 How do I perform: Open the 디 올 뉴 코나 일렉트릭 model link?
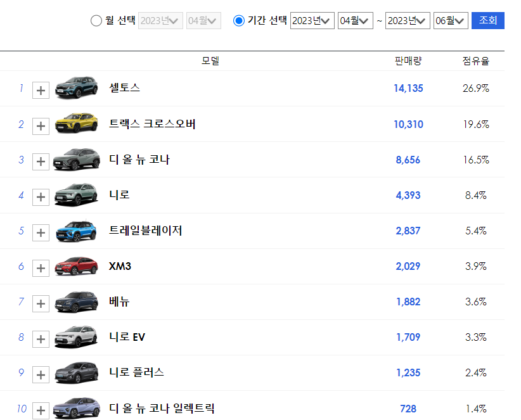(162, 408)
